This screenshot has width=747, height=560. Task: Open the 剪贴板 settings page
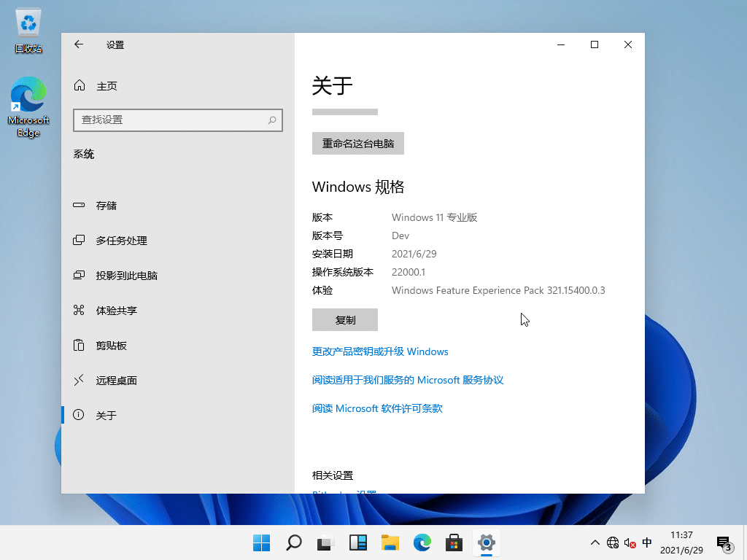point(178,345)
